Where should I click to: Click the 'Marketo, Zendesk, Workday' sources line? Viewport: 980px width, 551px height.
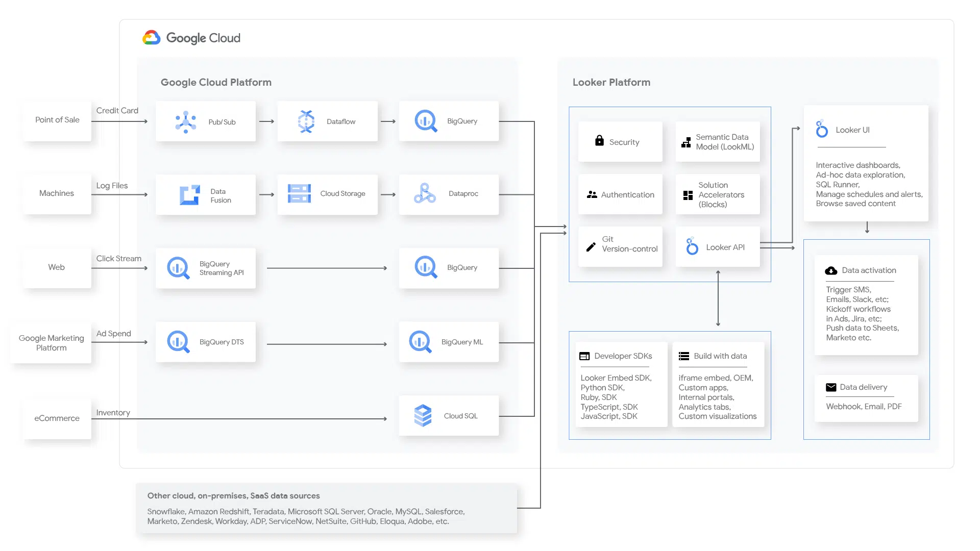pos(298,521)
